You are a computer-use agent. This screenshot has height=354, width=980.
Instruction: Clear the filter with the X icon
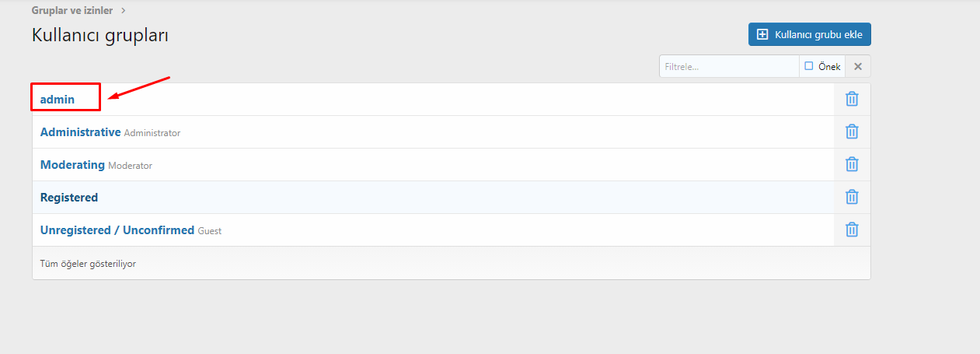pos(858,66)
